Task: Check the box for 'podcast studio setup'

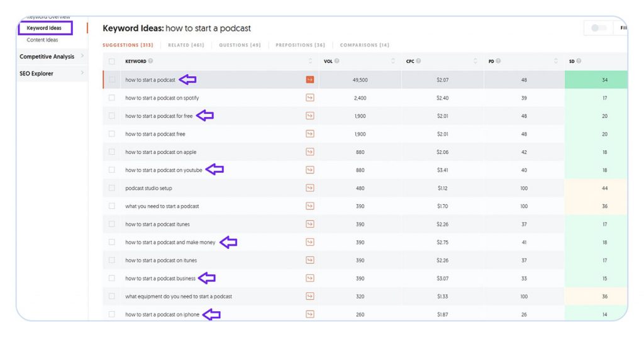Action: click(112, 188)
